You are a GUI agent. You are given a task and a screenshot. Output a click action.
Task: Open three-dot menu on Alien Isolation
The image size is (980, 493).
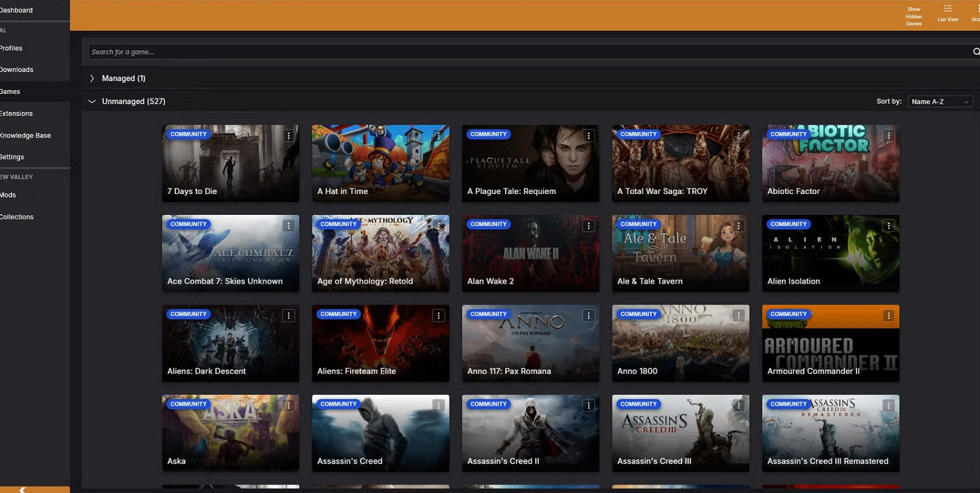[x=888, y=225]
